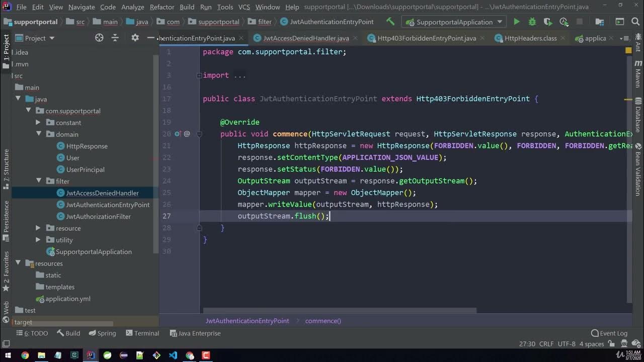Open the Spring tool window
This screenshot has width=644, height=362.
(103, 333)
